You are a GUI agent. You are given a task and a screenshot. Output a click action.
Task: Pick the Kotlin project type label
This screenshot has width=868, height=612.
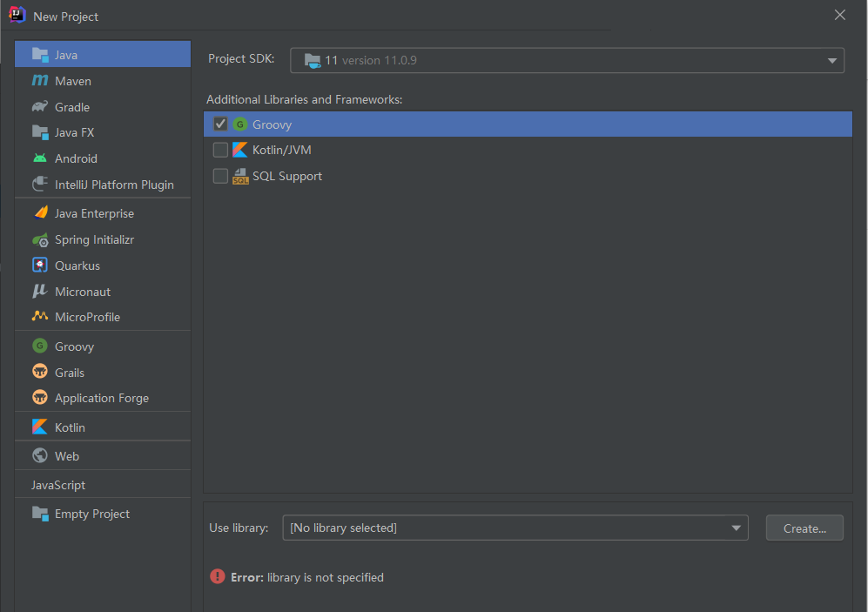point(70,427)
